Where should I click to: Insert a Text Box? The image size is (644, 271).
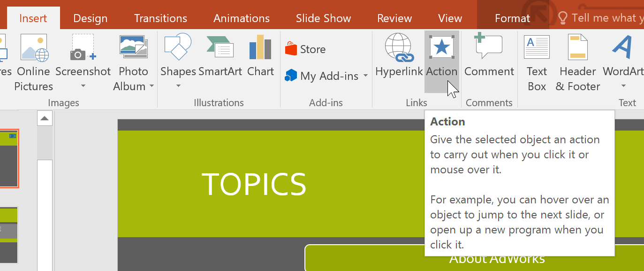(x=536, y=61)
